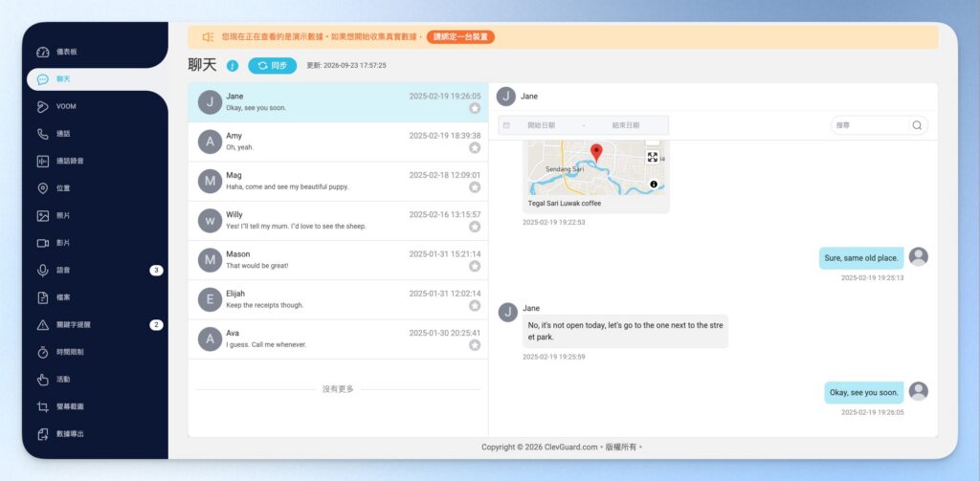This screenshot has height=481, width=980.
Task: Open the calls phone icon
Action: point(42,134)
